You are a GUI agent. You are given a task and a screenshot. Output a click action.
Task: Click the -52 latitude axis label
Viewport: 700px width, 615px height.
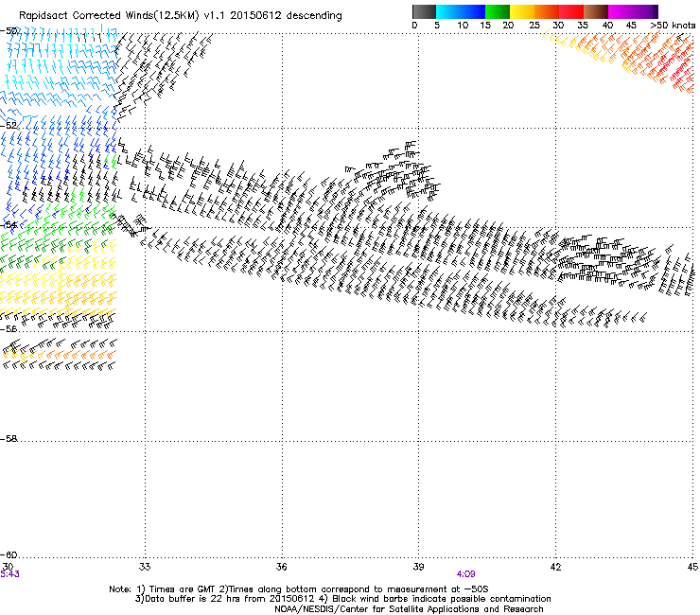tap(9, 126)
